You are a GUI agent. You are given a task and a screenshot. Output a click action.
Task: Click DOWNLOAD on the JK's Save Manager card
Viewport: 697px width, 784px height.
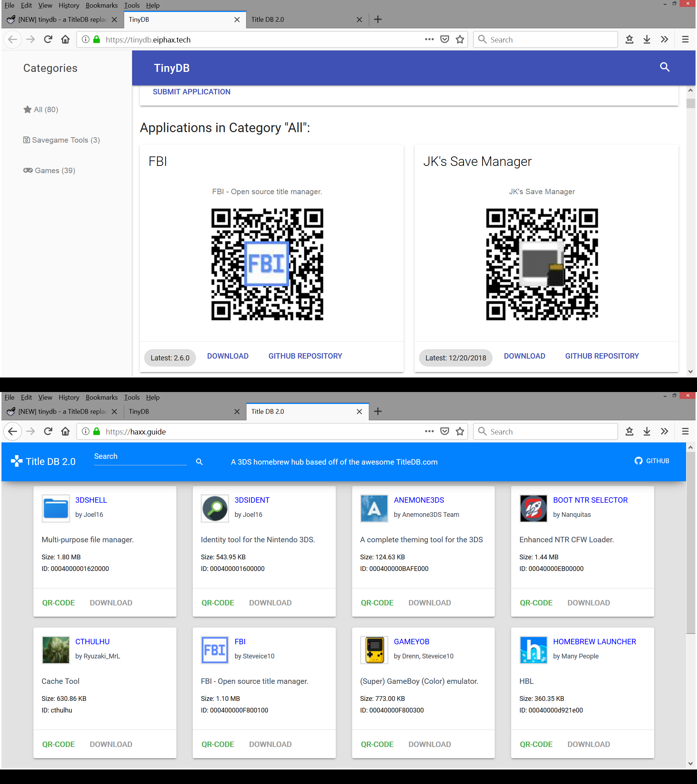click(524, 356)
